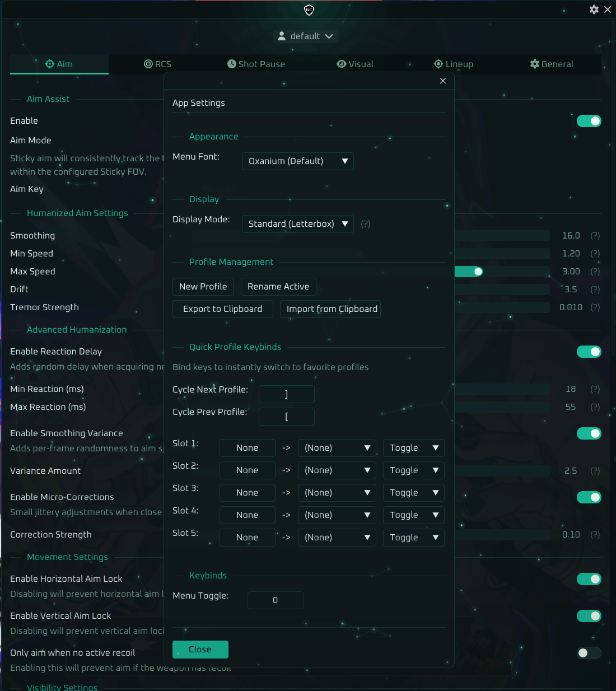This screenshot has width=616, height=691.
Task: Click Rename Active button
Action: [x=278, y=287]
